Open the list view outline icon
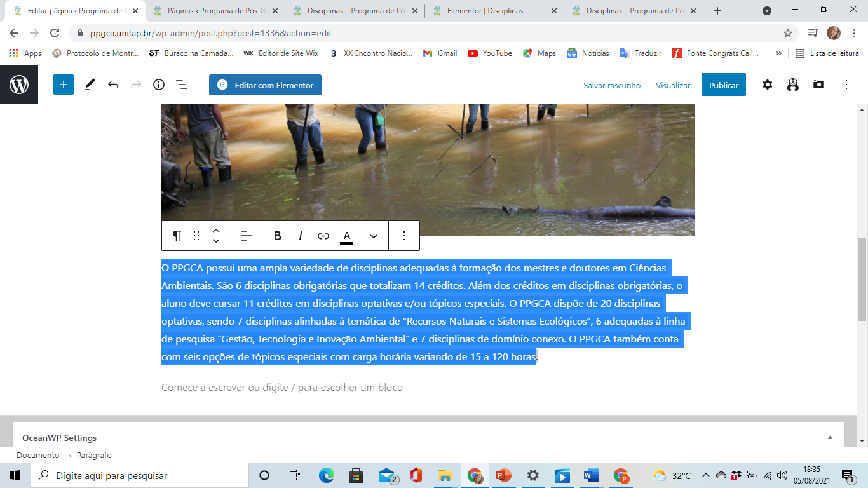 coord(181,85)
